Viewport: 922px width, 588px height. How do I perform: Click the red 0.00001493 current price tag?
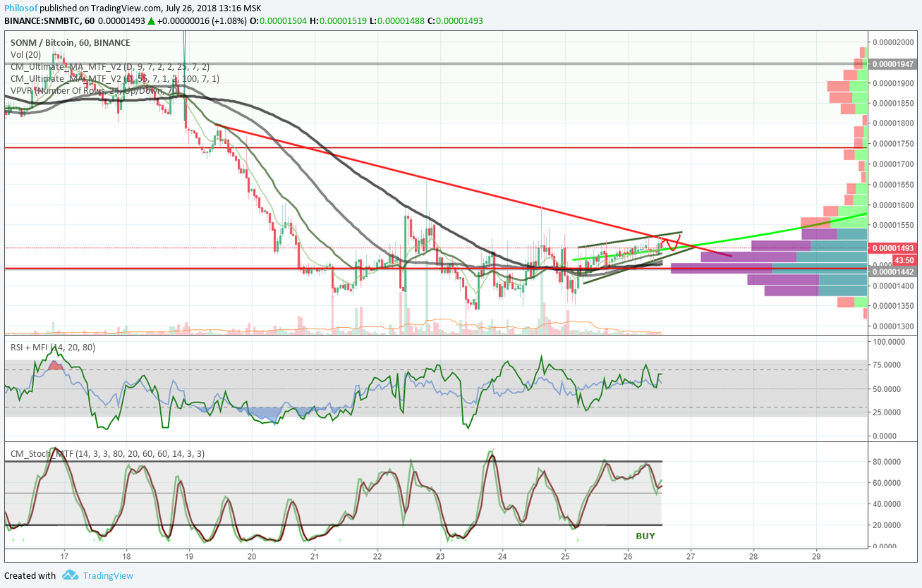893,248
